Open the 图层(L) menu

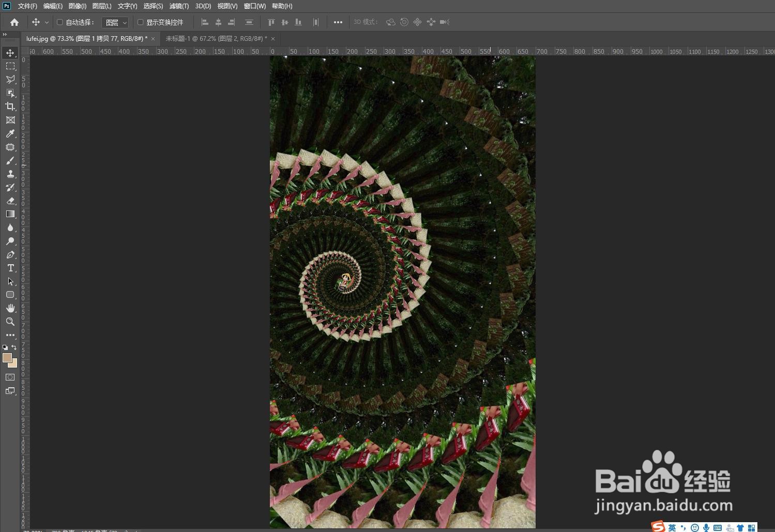[x=102, y=6]
